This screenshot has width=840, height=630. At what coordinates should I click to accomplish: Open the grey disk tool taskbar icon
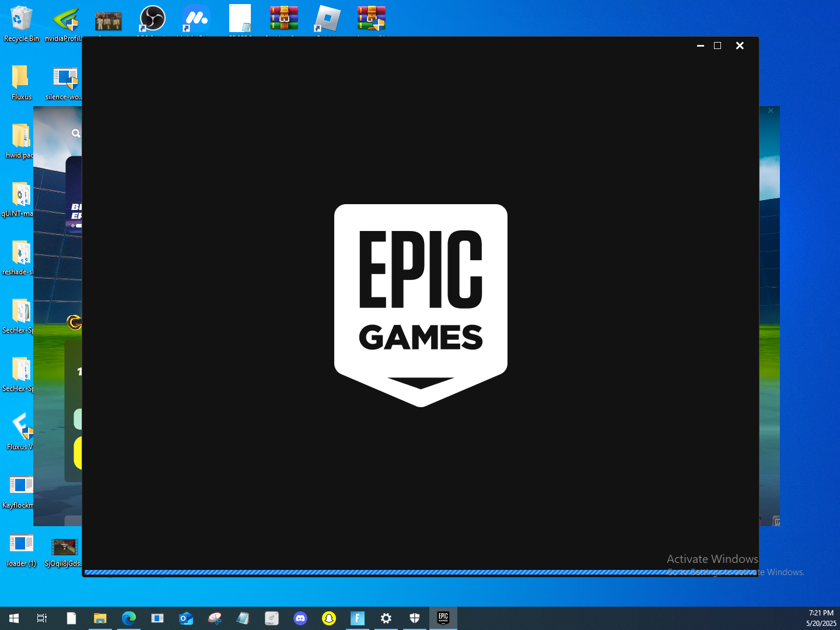pyautogui.click(x=272, y=618)
